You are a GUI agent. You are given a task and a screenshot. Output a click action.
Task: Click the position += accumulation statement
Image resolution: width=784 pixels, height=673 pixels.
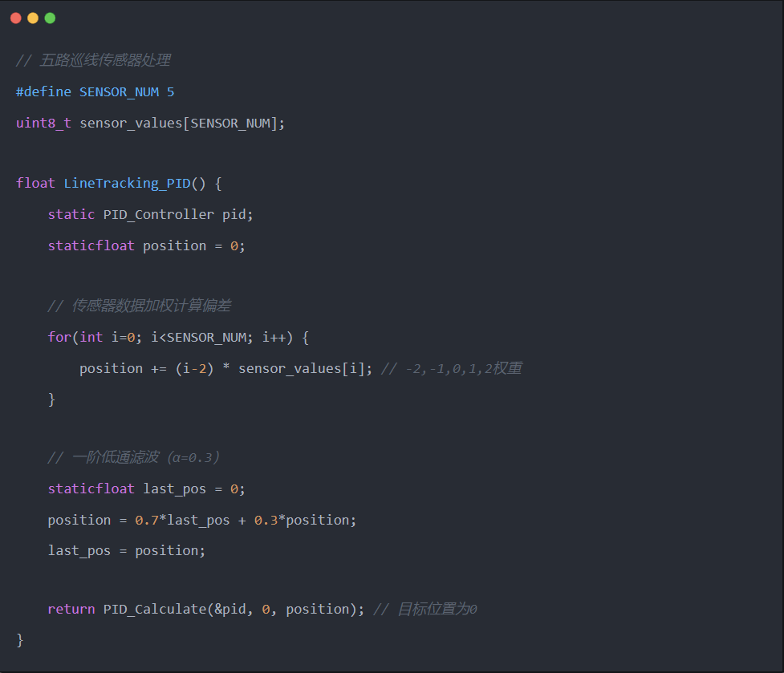(x=226, y=369)
